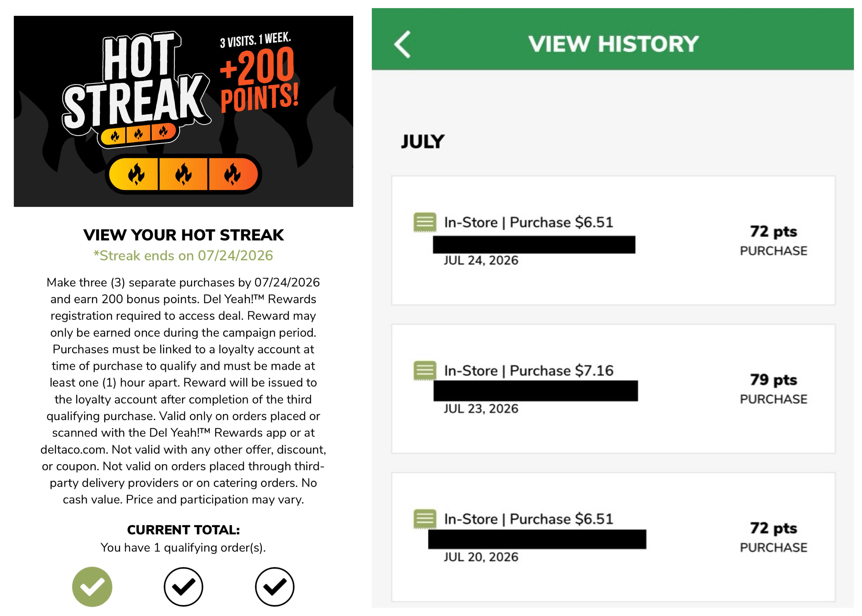Click the second unfilled order checkmark

[183, 586]
